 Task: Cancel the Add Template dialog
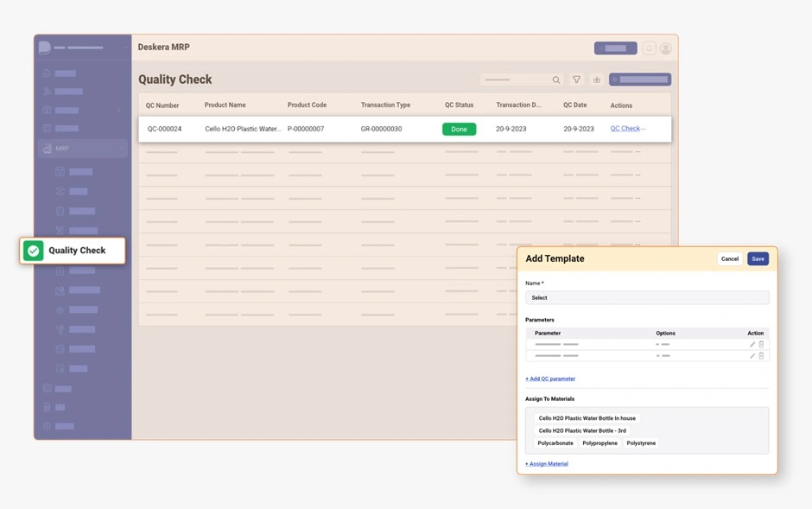pos(730,258)
